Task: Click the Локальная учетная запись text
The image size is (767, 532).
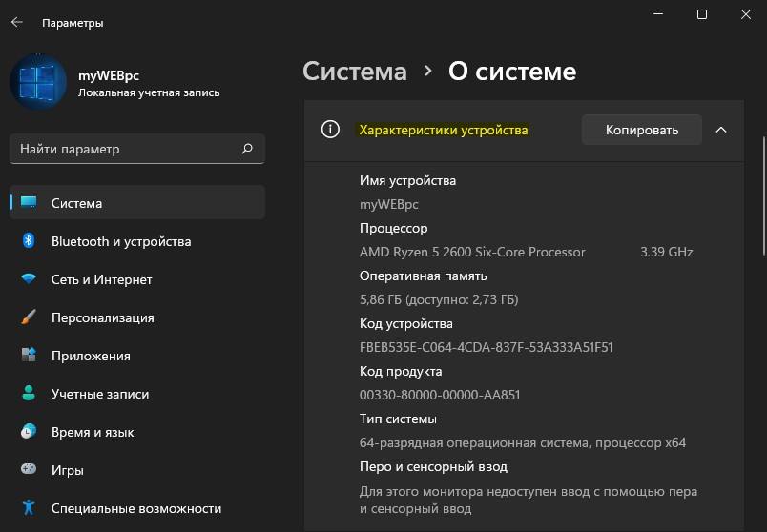Action: click(x=149, y=92)
